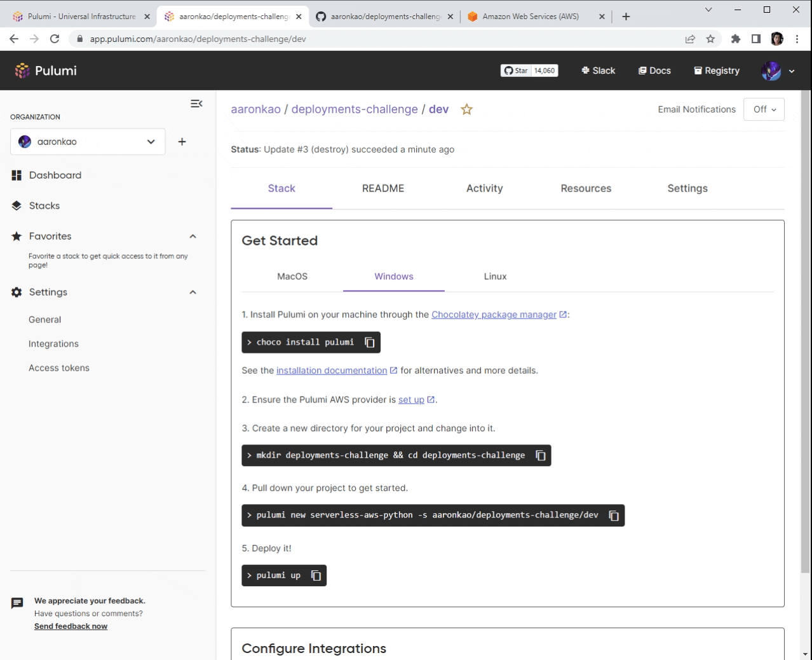
Task: Bookmark this page with star icon
Action: point(710,39)
